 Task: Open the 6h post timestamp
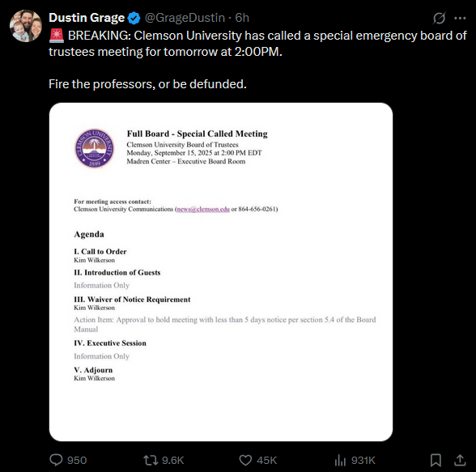(x=242, y=18)
